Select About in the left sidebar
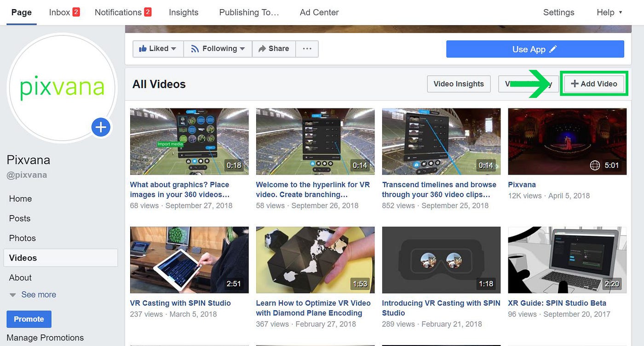Image resolution: width=644 pixels, height=346 pixels. pyautogui.click(x=20, y=278)
